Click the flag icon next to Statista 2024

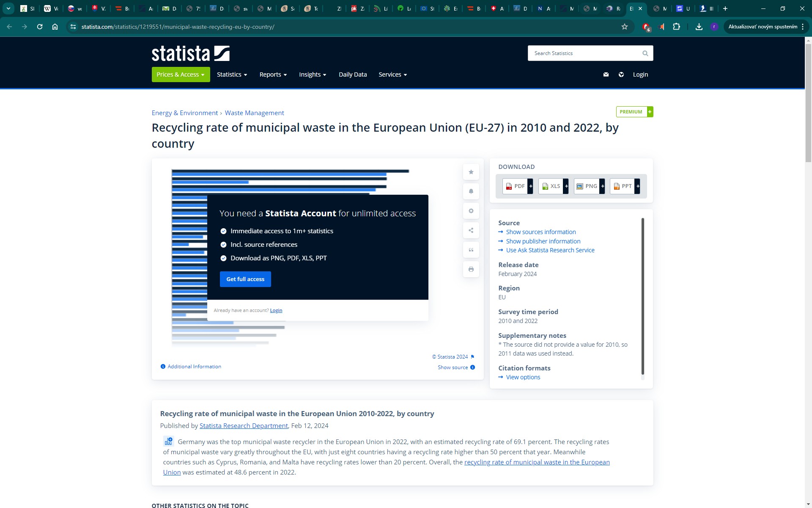pyautogui.click(x=472, y=357)
